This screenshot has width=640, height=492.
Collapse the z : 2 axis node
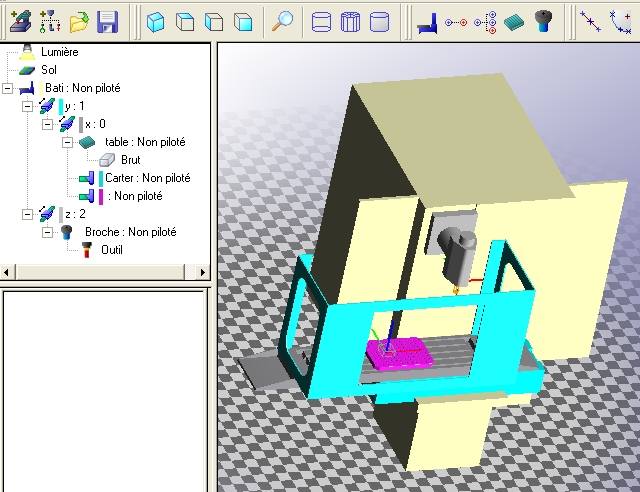pyautogui.click(x=27, y=214)
